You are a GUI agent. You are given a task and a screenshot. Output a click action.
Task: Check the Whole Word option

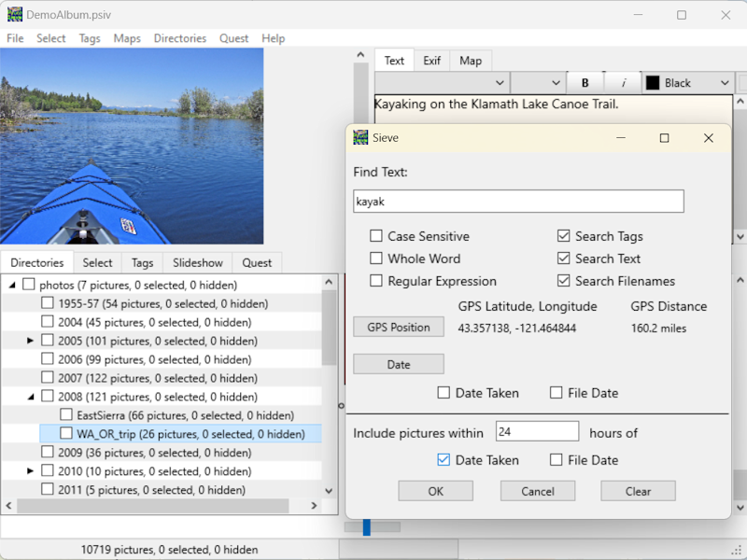pos(377,259)
